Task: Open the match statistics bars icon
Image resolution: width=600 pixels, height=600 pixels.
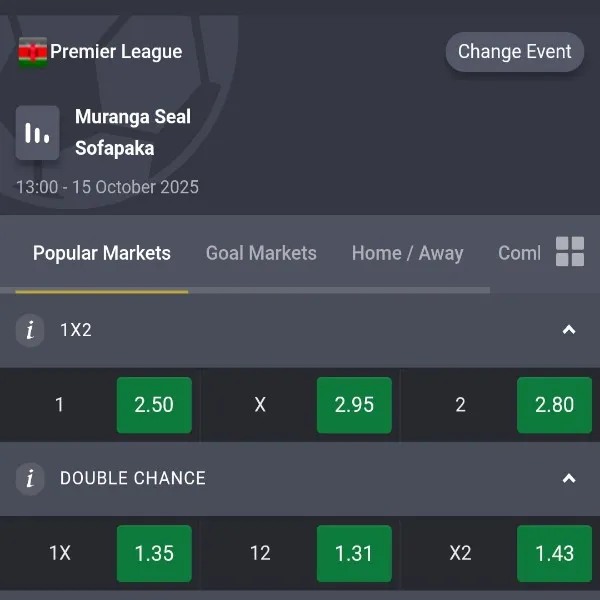Action: (38, 133)
